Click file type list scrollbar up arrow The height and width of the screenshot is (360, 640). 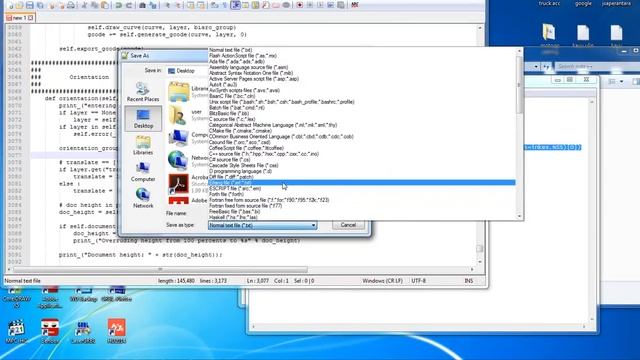[520, 51]
